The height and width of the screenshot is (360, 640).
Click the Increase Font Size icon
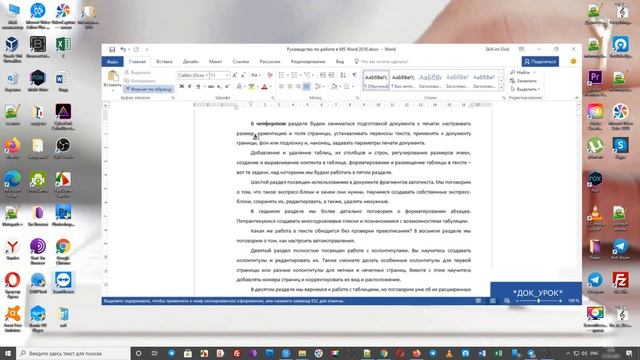coord(235,75)
